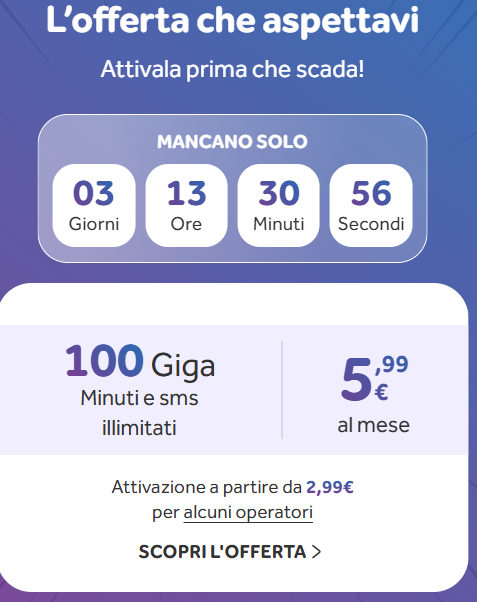This screenshot has height=602, width=477.
Task: Click the al mese label
Action: [x=374, y=425]
